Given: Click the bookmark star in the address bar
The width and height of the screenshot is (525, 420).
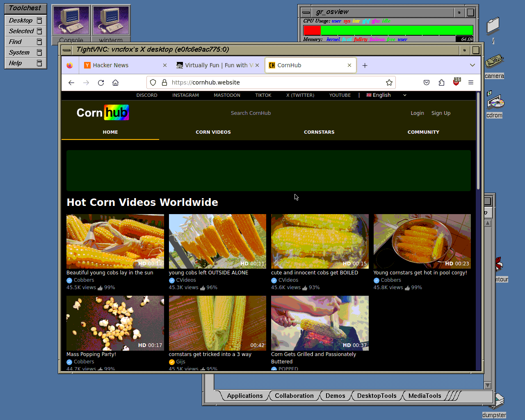Looking at the screenshot, I should (x=389, y=82).
